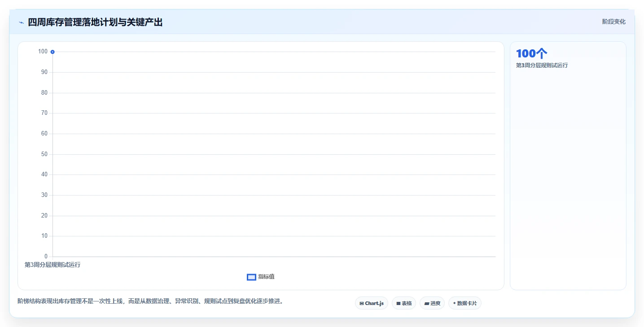Click the 100个 metric value
Screen dimensions: 644x327
click(x=531, y=53)
